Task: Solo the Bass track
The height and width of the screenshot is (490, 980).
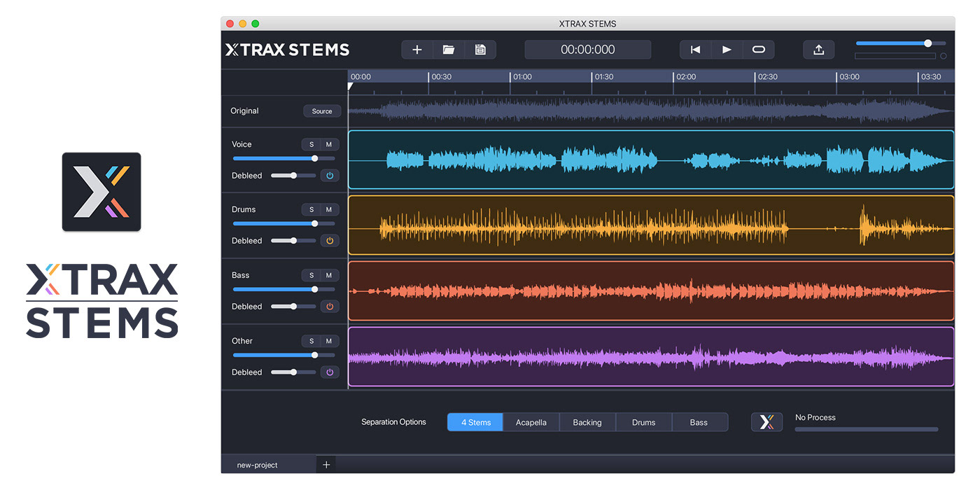Action: tap(311, 275)
